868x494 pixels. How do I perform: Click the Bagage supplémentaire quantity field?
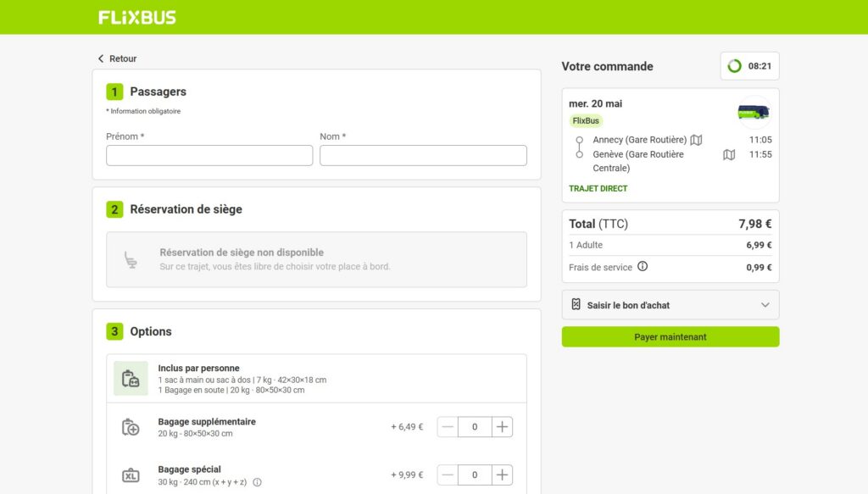click(x=475, y=426)
